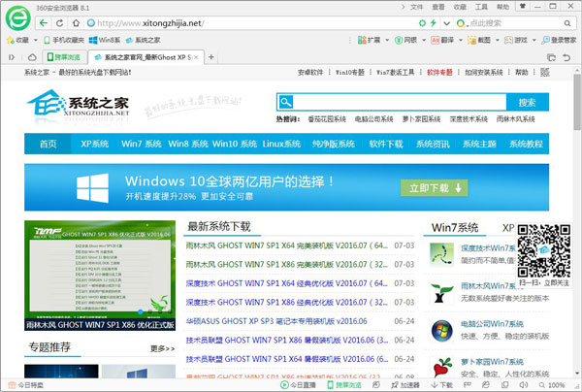Toggle the 加速器 accelerator in the status bar
582x392 pixels.
404,385
